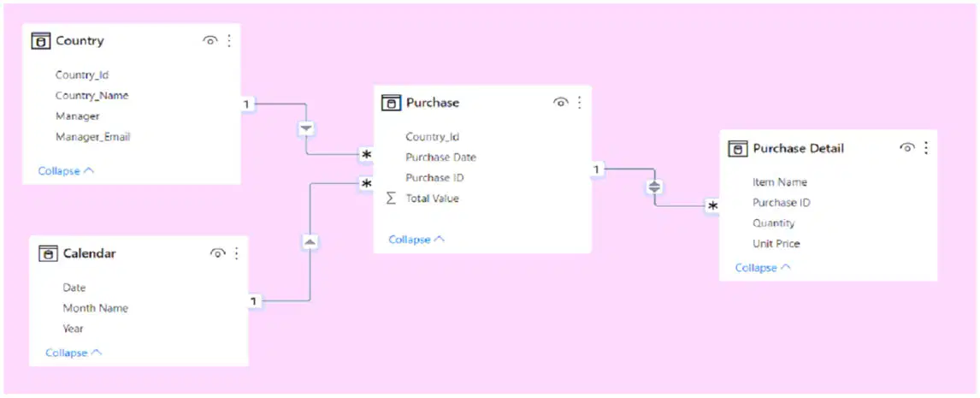
Task: Open the Calendar table's more options menu
Action: [236, 253]
